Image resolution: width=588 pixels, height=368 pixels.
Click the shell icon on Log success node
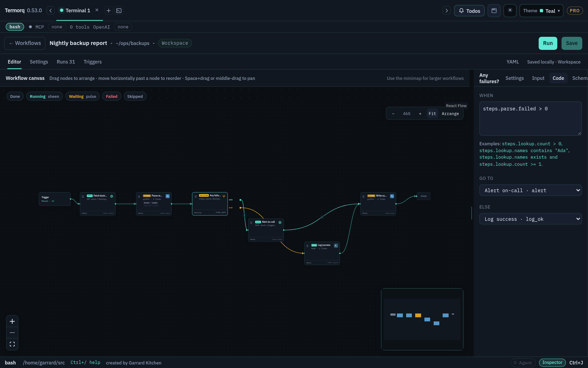pyautogui.click(x=336, y=246)
